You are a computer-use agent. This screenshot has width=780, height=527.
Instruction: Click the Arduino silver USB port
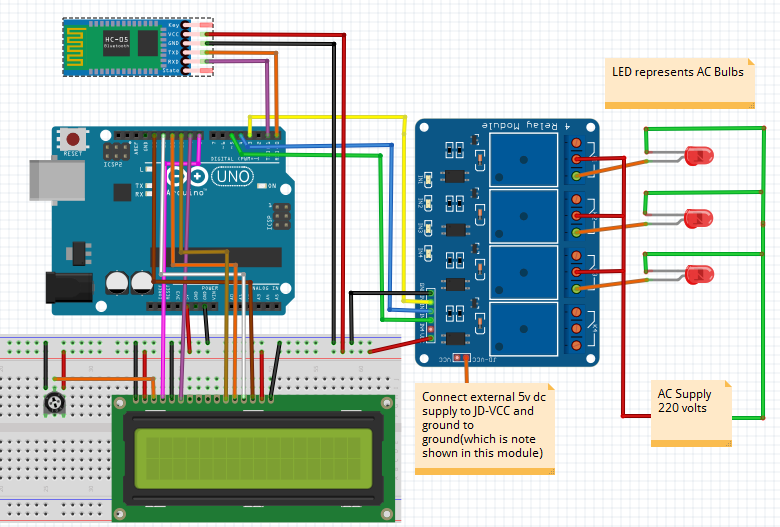coord(45,186)
